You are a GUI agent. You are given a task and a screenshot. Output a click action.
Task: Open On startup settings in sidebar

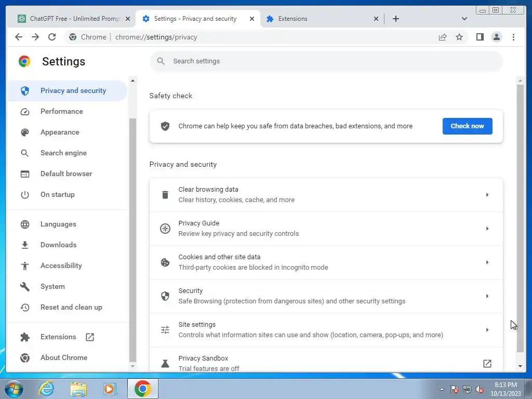coord(67,194)
